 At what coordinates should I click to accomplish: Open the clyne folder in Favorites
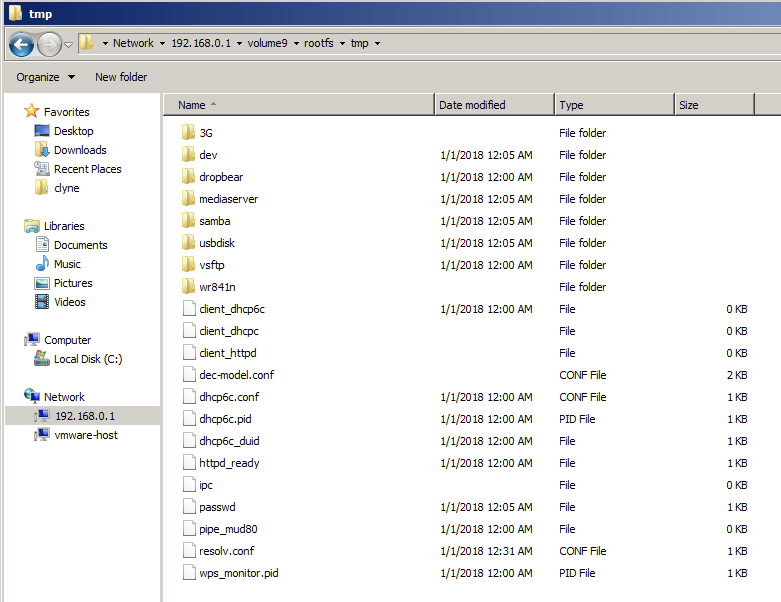[67, 188]
